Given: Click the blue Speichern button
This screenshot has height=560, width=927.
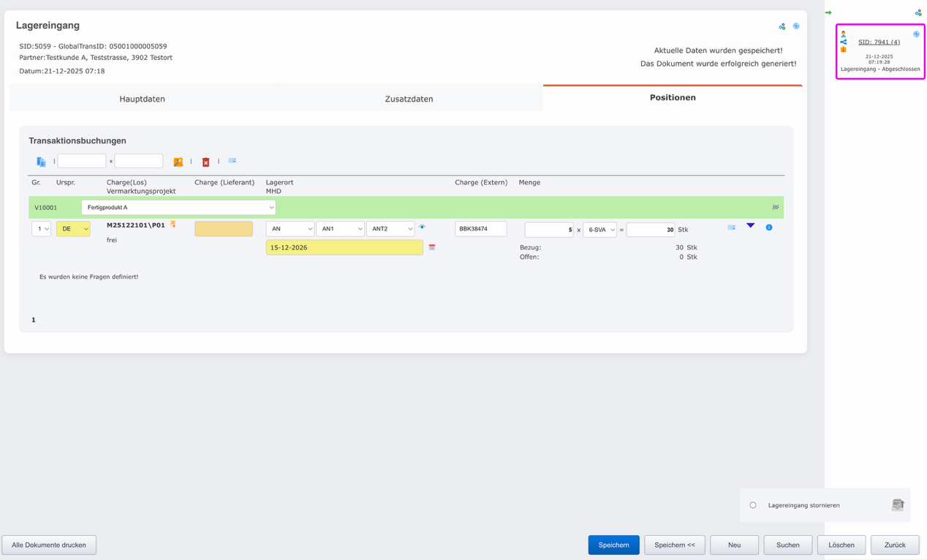Looking at the screenshot, I should [613, 545].
